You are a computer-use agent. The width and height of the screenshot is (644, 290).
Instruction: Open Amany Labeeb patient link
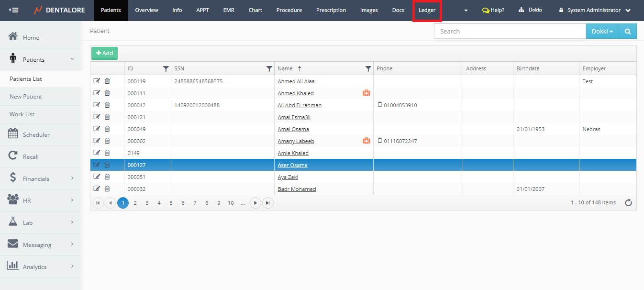[296, 141]
